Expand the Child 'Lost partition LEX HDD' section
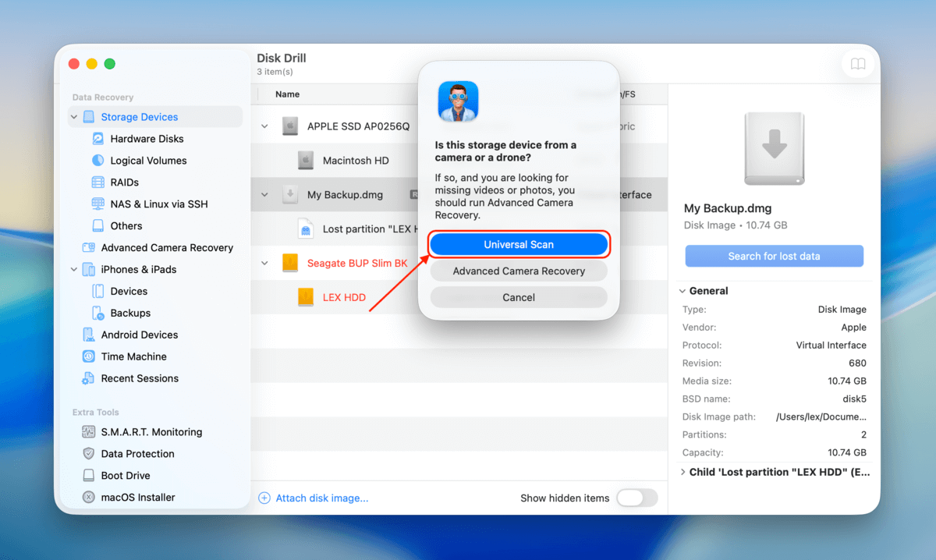The height and width of the screenshot is (560, 936). (683, 472)
